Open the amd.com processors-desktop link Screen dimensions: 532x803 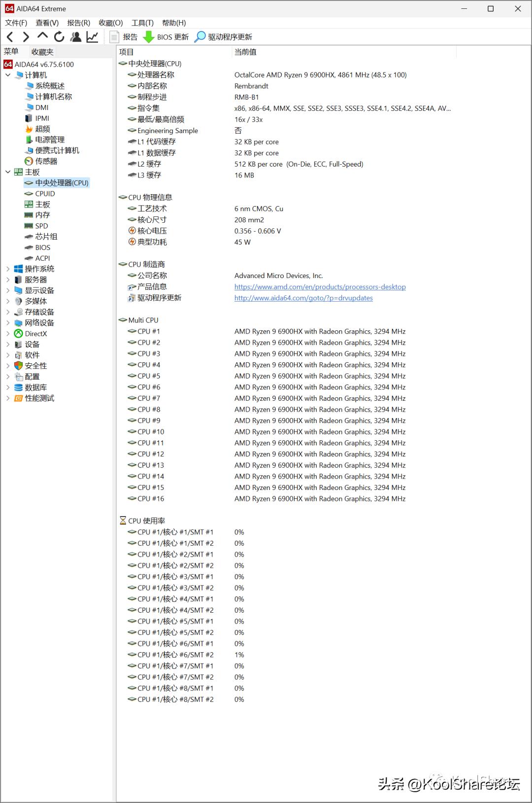(x=320, y=287)
